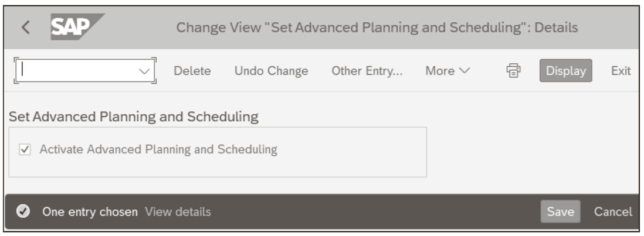644x236 pixels.
Task: Switch to Display mode
Action: coord(565,71)
